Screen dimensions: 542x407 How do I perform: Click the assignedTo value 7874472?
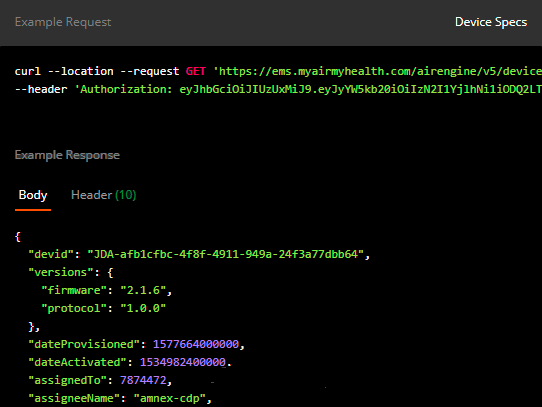pyautogui.click(x=143, y=380)
